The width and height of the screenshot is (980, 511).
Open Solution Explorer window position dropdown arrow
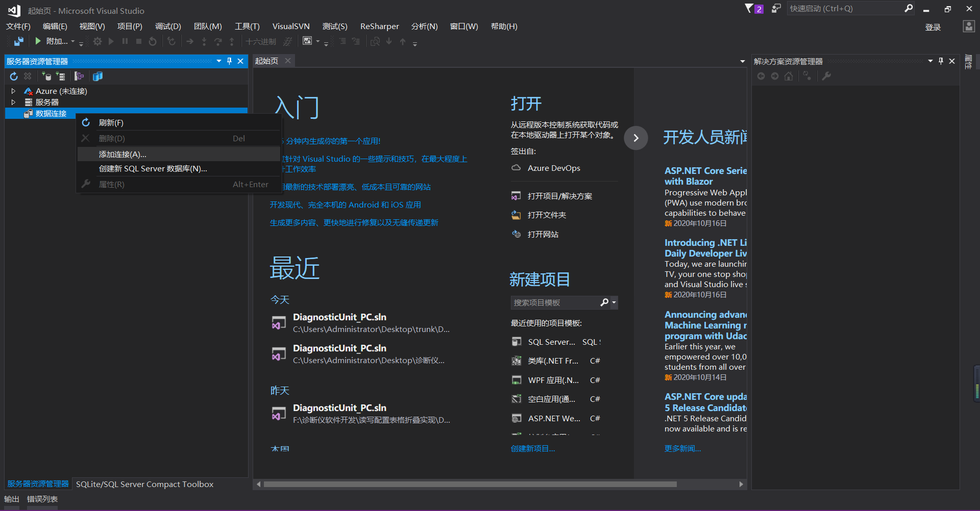[930, 61]
